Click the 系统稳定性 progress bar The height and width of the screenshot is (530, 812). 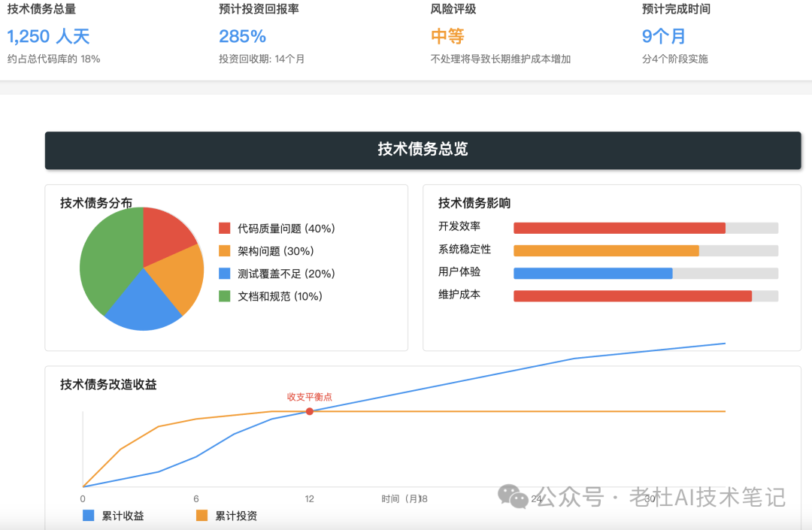[646, 251]
